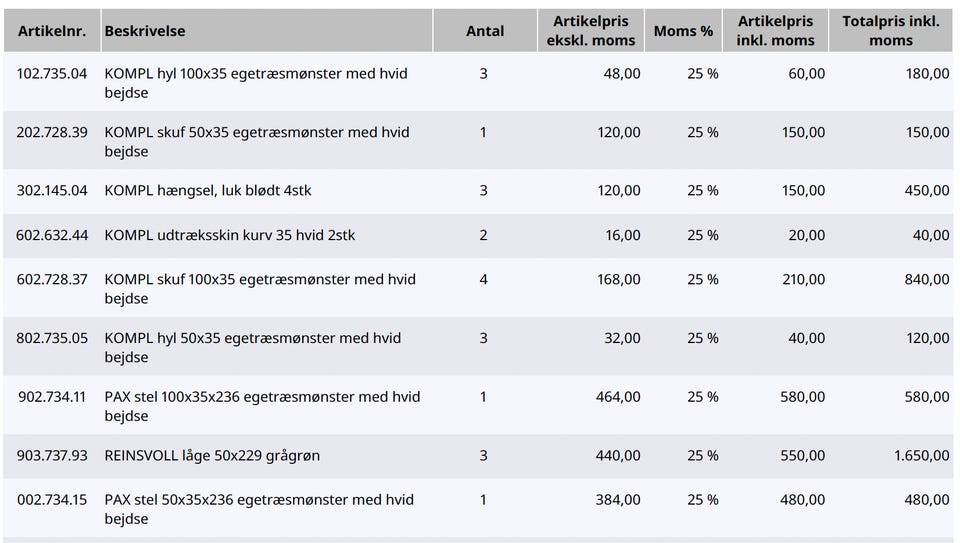The image size is (960, 543).
Task: Click the total price 840,00
Action: (x=926, y=280)
